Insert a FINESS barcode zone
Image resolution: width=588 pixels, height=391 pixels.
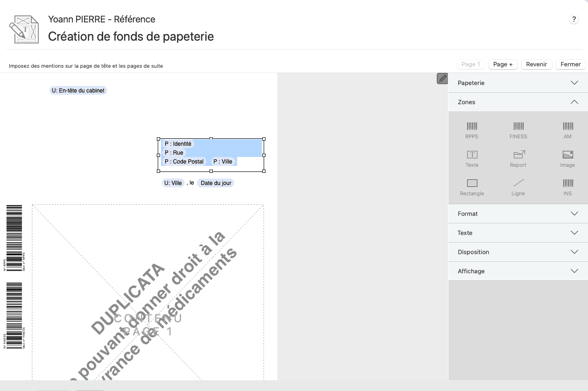[518, 130]
